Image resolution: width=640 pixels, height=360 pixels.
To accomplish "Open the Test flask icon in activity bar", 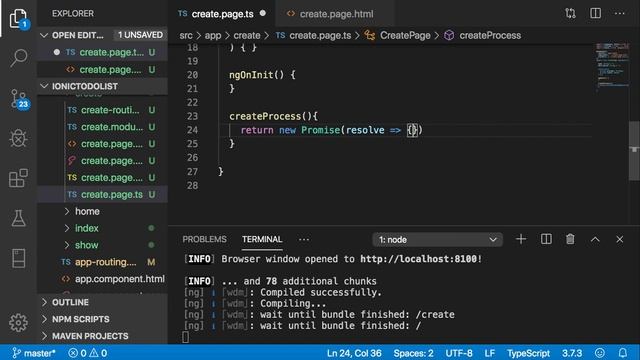I will click(x=18, y=218).
